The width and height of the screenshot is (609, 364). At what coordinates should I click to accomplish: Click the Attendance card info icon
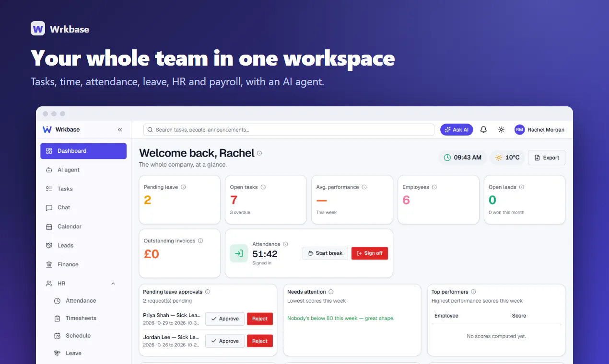[x=285, y=244]
